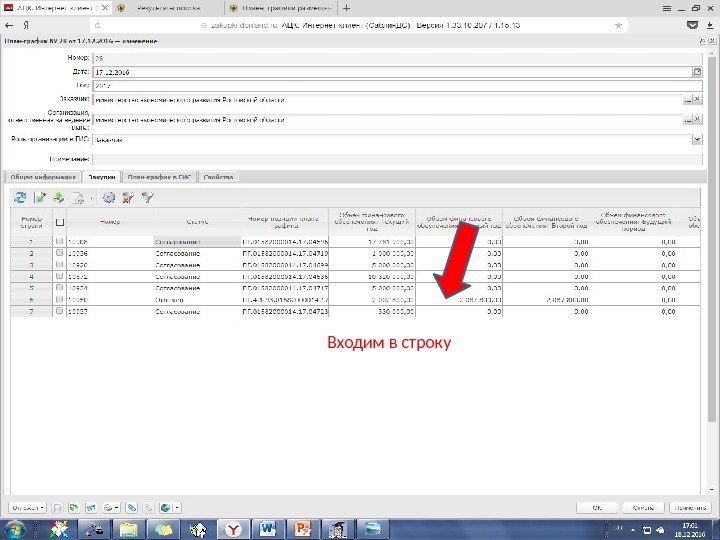Open the folder explorer taskbar icon
Viewport: 720px width, 540px height.
tap(129, 529)
